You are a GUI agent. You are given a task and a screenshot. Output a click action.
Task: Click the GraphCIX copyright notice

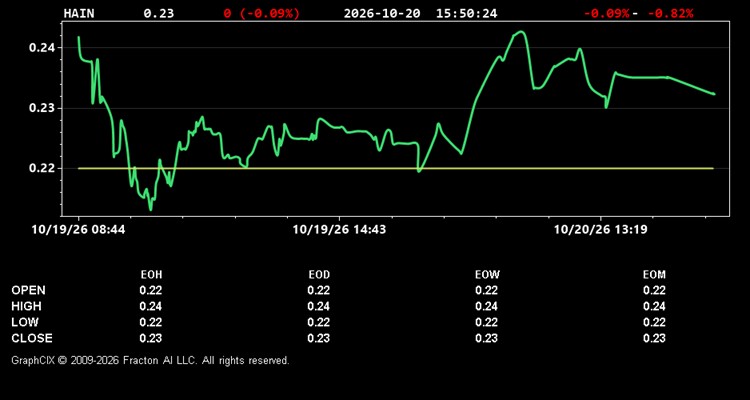pos(150,360)
